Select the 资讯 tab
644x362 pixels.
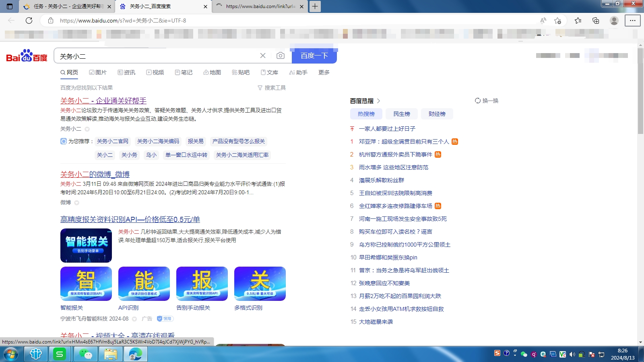coord(126,72)
